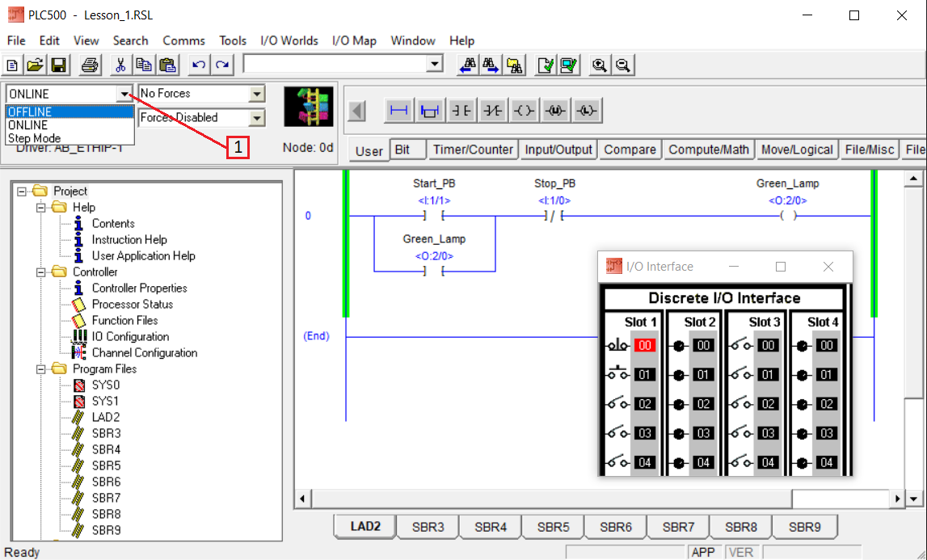Switch to the Move/Logical instruction tab
Viewport: 927px width, 560px height.
pos(797,149)
